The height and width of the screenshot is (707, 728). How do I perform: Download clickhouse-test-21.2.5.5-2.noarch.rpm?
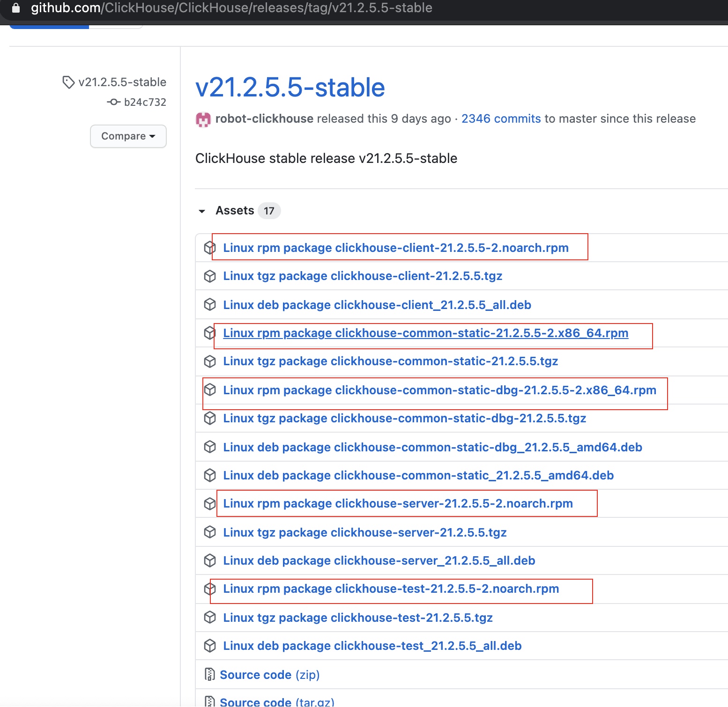391,589
